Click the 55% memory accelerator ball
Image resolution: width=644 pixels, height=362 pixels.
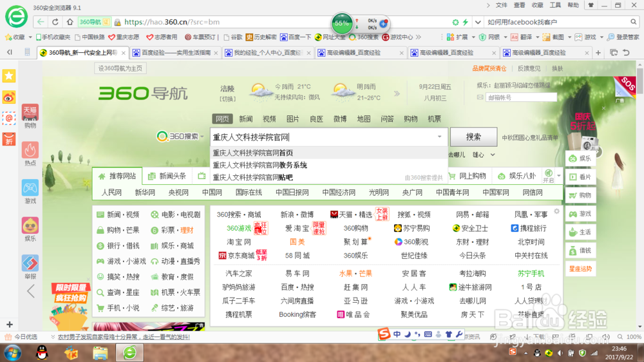click(341, 23)
